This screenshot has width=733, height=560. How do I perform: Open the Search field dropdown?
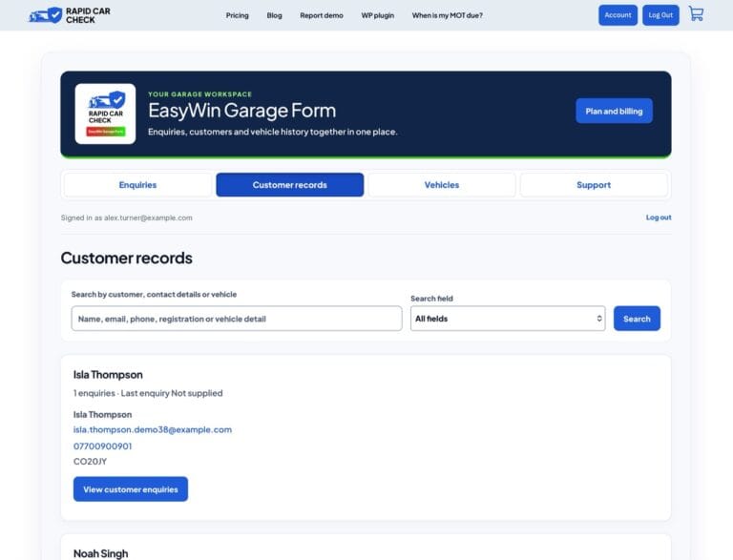[508, 319]
